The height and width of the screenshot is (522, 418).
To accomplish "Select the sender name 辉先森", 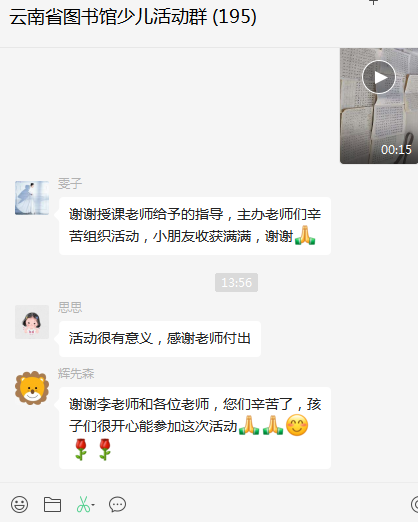I will pos(76,373).
